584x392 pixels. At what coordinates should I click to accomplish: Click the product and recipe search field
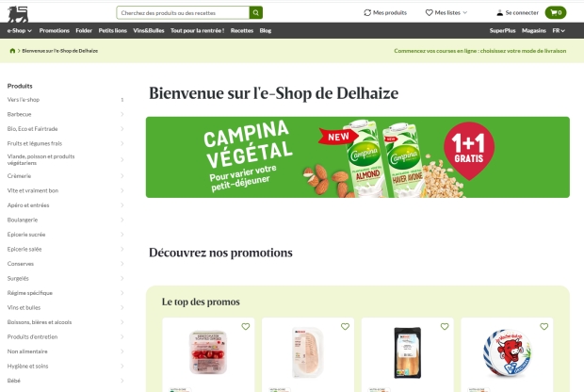coord(183,12)
